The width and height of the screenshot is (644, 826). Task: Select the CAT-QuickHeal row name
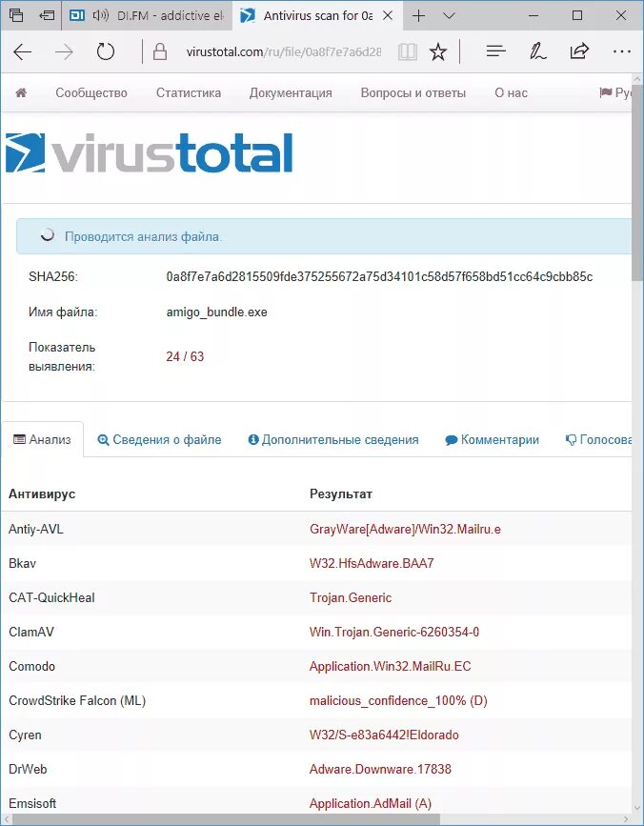[51, 597]
